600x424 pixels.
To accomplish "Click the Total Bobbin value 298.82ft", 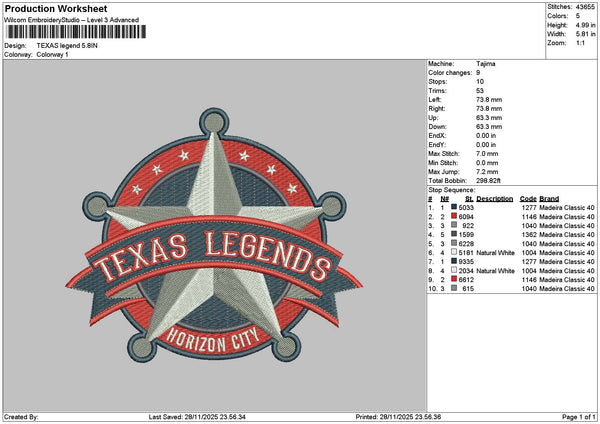I will 488,181.
